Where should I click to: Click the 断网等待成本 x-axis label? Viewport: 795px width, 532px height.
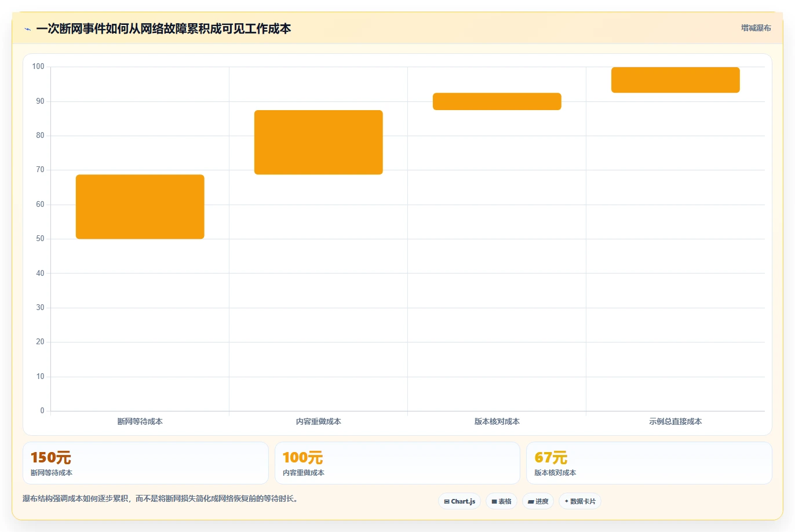pyautogui.click(x=140, y=421)
